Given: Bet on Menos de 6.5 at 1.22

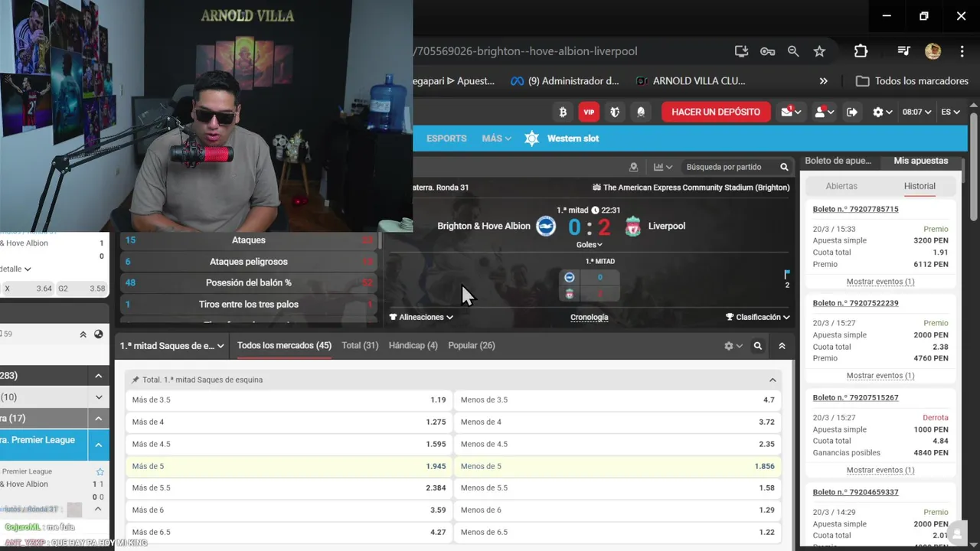Looking at the screenshot, I should [618, 532].
